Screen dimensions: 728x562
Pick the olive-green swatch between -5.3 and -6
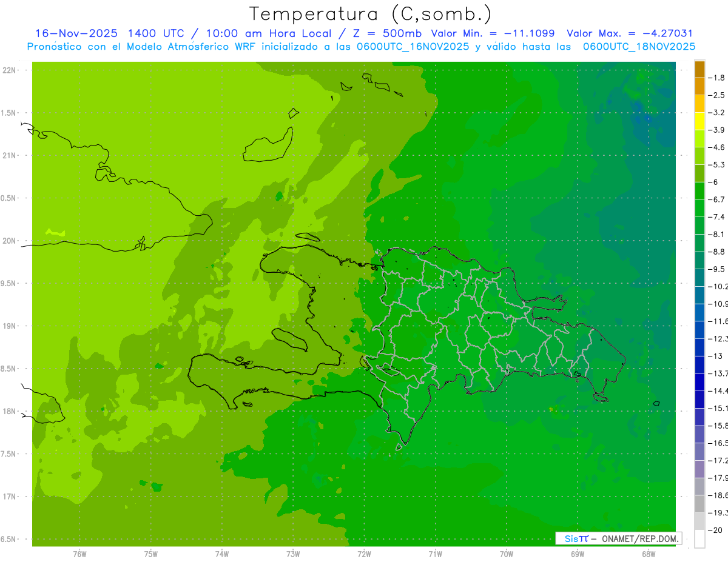point(699,173)
